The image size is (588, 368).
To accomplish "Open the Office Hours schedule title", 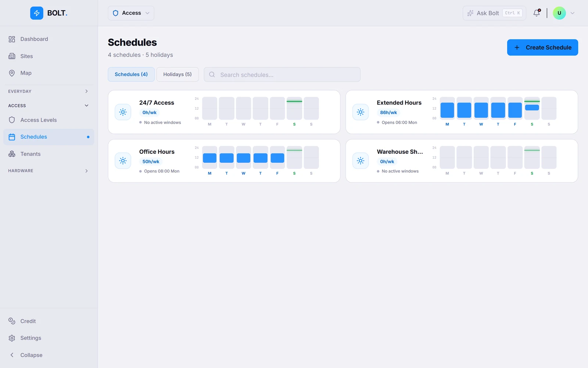I will coord(157,152).
